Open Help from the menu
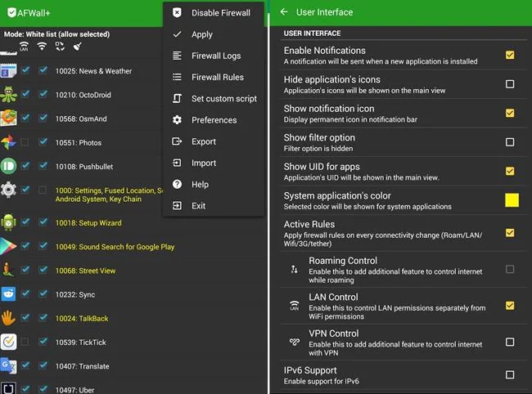Image resolution: width=532 pixels, height=394 pixels. click(214, 184)
